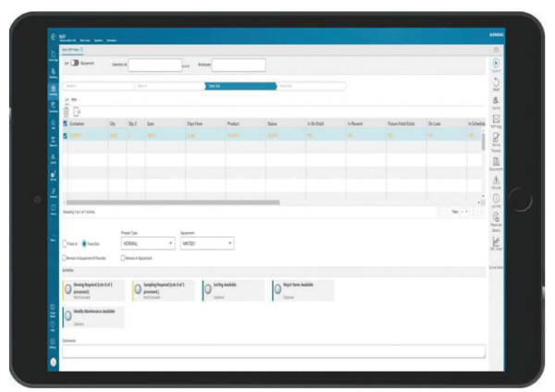Open the Process Type dropdown showing NORMAL
This screenshot has height=392, width=555.
tap(147, 243)
